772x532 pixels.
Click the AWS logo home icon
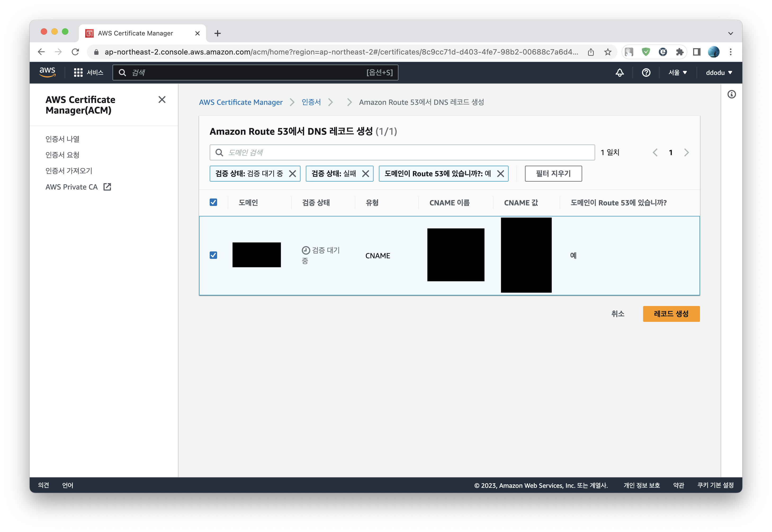coord(47,72)
